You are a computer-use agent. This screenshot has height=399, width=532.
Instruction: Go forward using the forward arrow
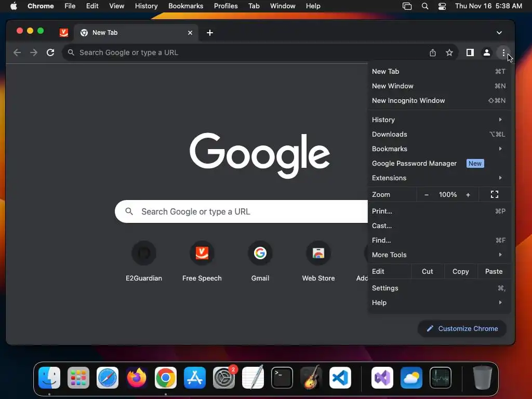[x=34, y=52]
